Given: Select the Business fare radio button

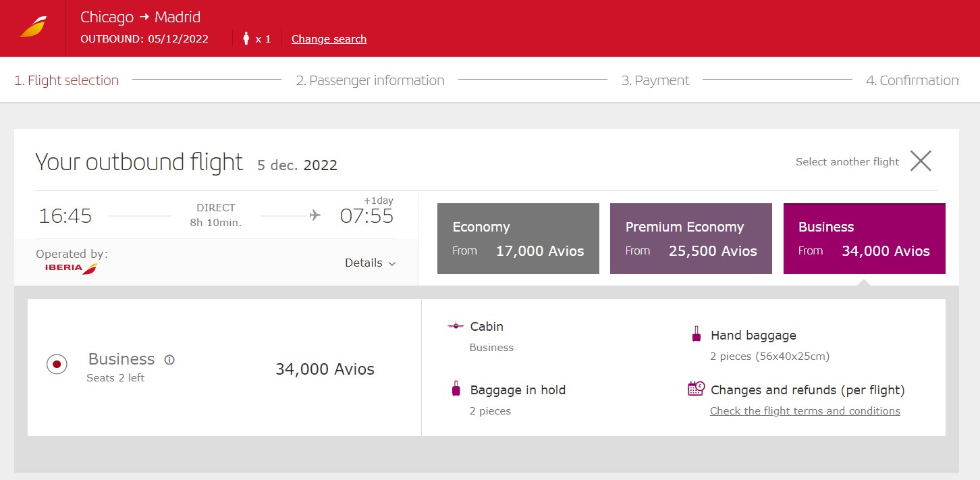Looking at the screenshot, I should click(57, 363).
